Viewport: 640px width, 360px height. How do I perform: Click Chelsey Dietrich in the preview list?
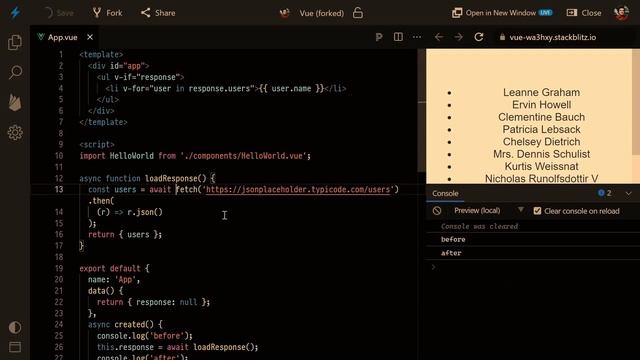541,142
